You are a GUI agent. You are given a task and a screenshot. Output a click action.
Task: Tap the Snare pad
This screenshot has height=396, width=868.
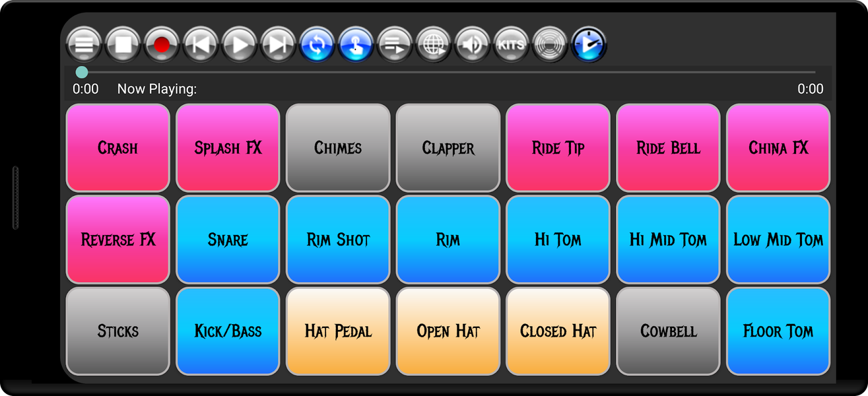[x=228, y=240]
